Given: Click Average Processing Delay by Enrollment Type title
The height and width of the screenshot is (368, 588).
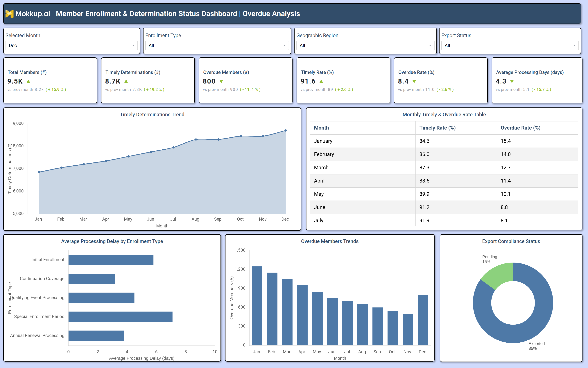Looking at the screenshot, I should click(x=112, y=241).
